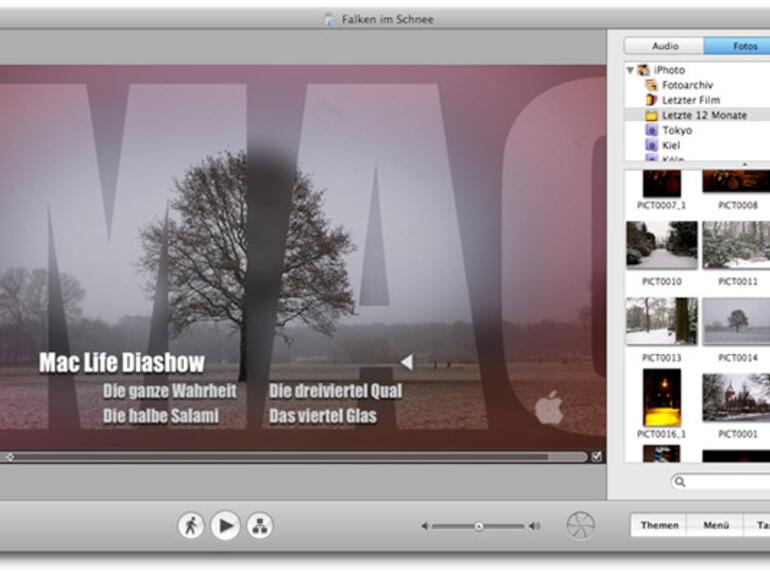
Task: Select the Fotoarchiv library item
Action: pos(688,86)
